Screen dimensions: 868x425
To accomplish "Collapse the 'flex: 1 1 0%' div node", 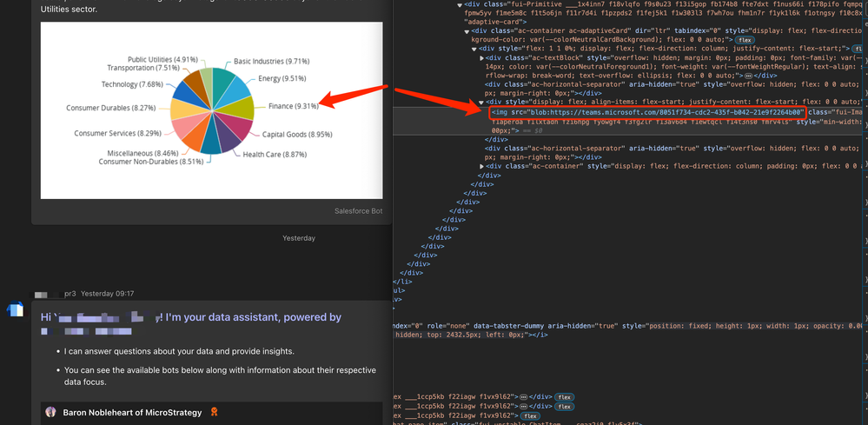I will tap(474, 49).
